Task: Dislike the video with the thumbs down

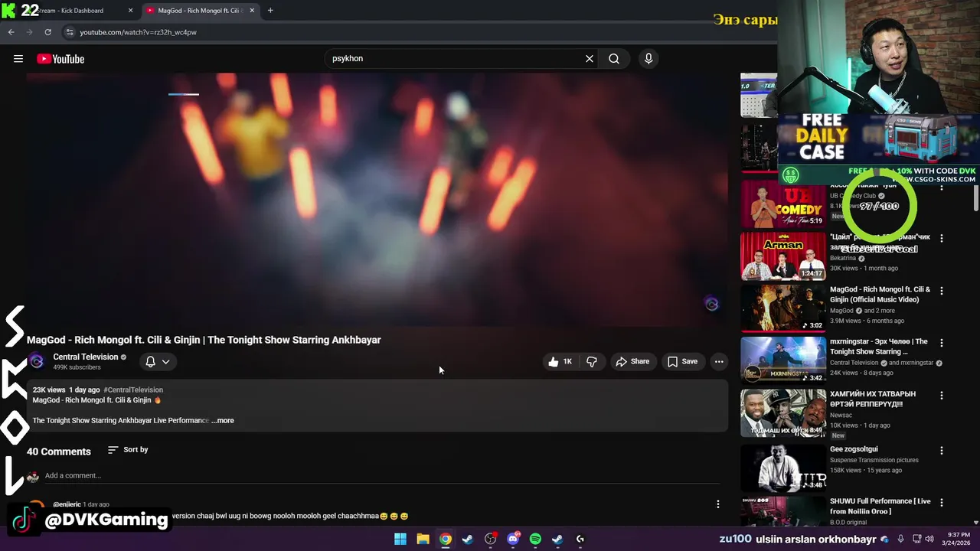Action: tap(592, 361)
